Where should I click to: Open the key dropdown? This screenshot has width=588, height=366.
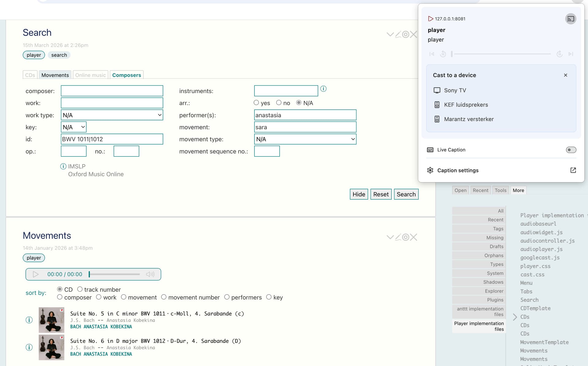coord(73,127)
